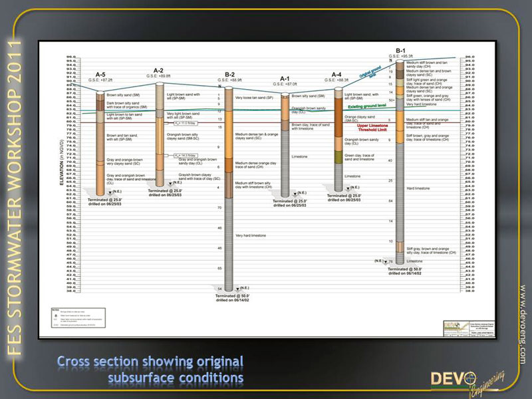Screen dimensions: 532x399
Task: Click the A-4 boring heading
Action: [337, 74]
